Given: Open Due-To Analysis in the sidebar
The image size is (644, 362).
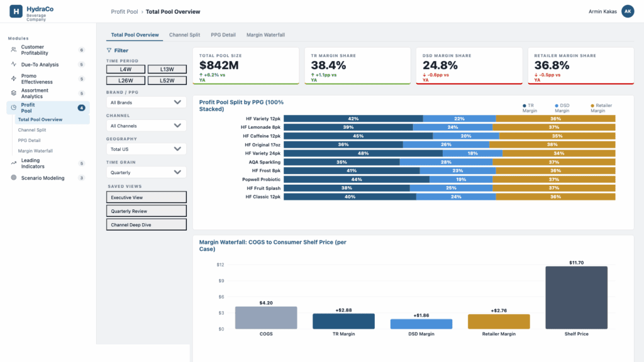Looking at the screenshot, I should pyautogui.click(x=48, y=65).
